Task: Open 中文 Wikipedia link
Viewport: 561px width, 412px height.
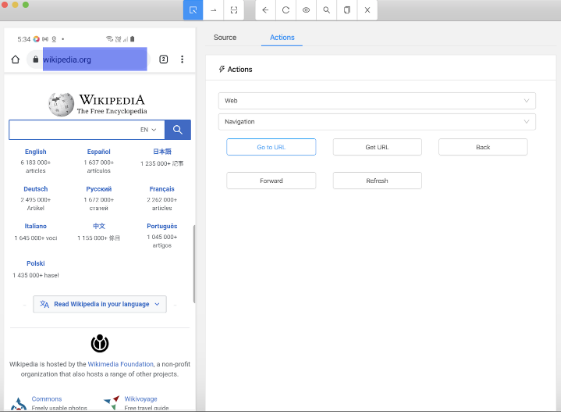Action: [99, 226]
